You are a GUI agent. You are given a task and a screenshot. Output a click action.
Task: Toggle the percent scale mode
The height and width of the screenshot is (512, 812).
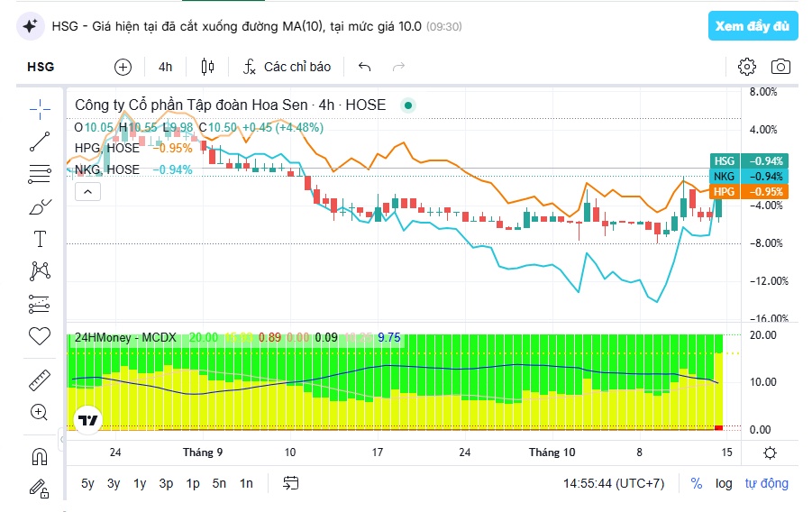[x=697, y=483]
